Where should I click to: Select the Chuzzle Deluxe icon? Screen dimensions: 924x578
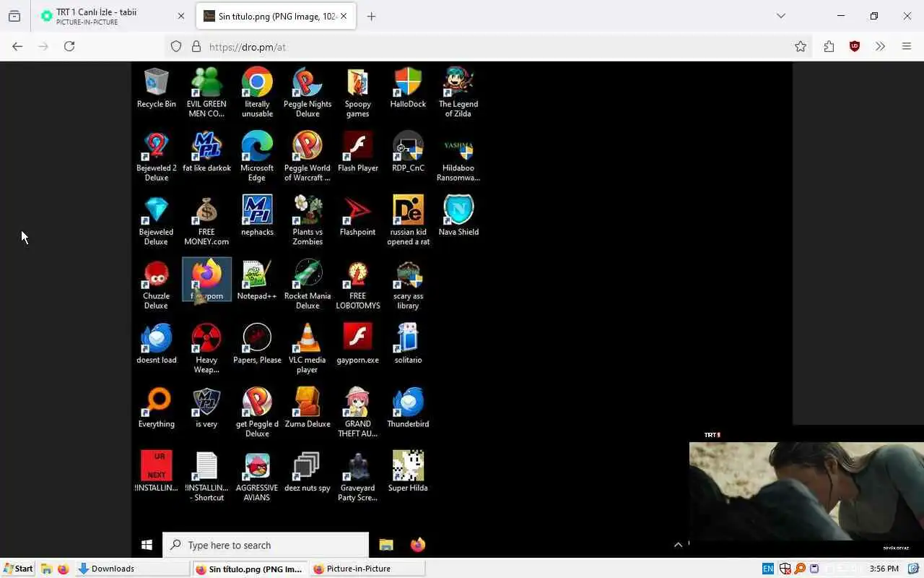pos(156,285)
